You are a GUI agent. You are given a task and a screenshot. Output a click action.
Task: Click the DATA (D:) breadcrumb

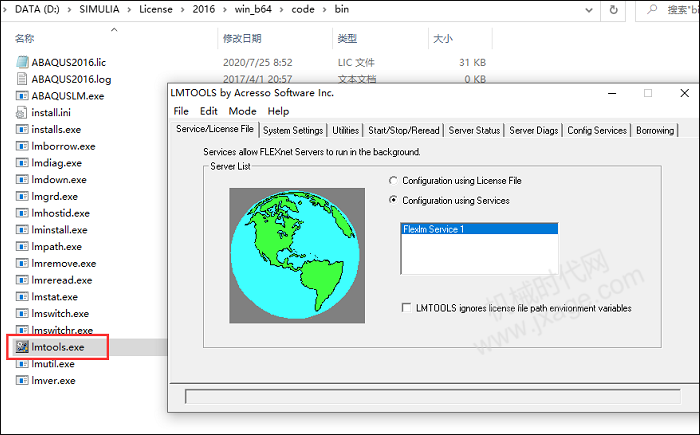click(x=37, y=9)
